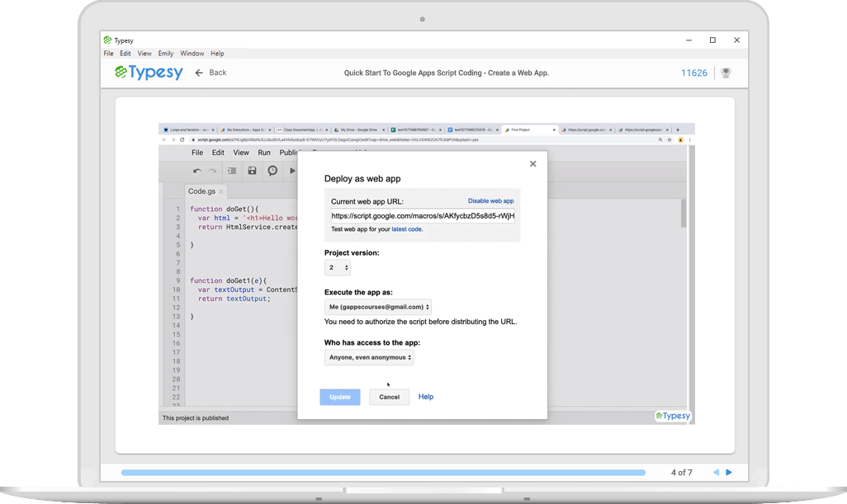Click the Disable web app link
The height and width of the screenshot is (504, 847).
tap(490, 200)
